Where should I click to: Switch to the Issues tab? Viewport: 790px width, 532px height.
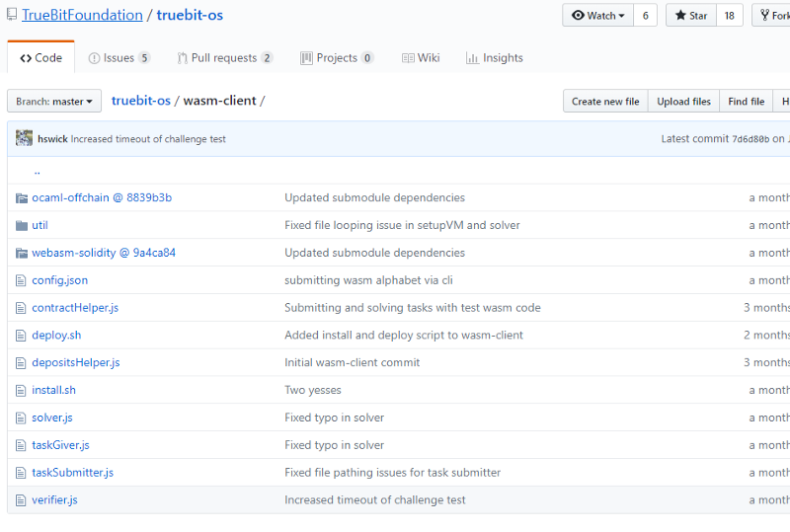pos(118,58)
